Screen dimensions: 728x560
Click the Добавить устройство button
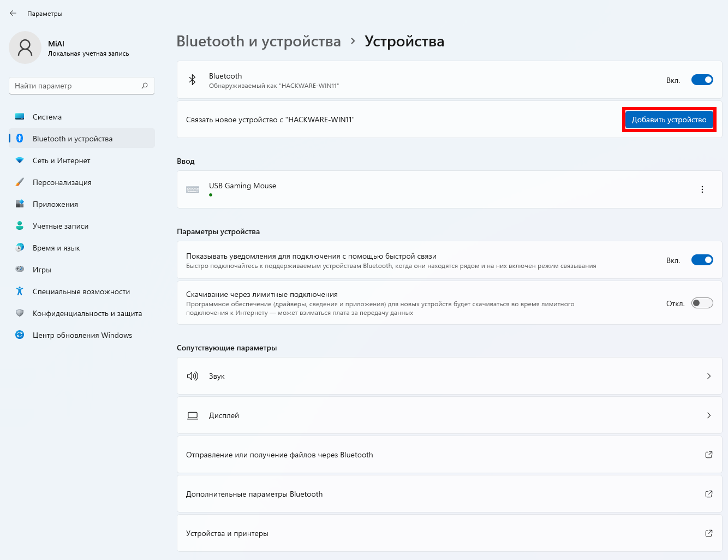point(669,120)
